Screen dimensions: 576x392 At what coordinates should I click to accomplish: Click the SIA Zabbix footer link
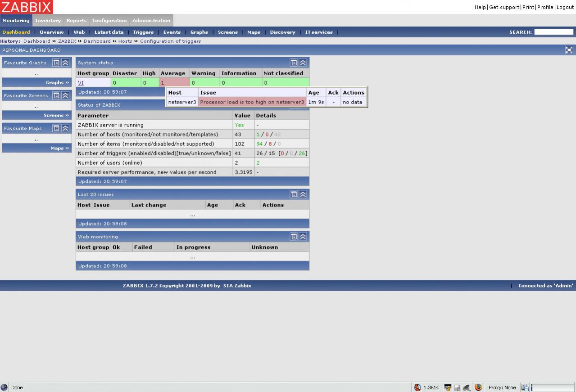click(237, 286)
